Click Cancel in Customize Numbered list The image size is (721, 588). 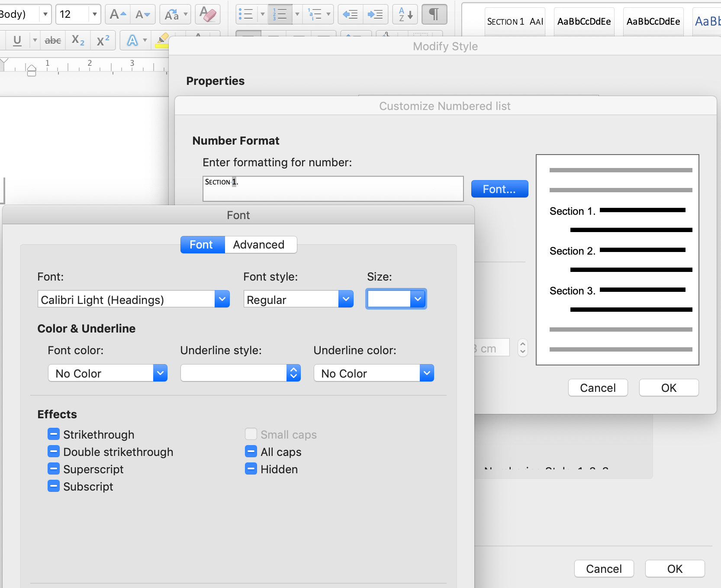tap(598, 388)
